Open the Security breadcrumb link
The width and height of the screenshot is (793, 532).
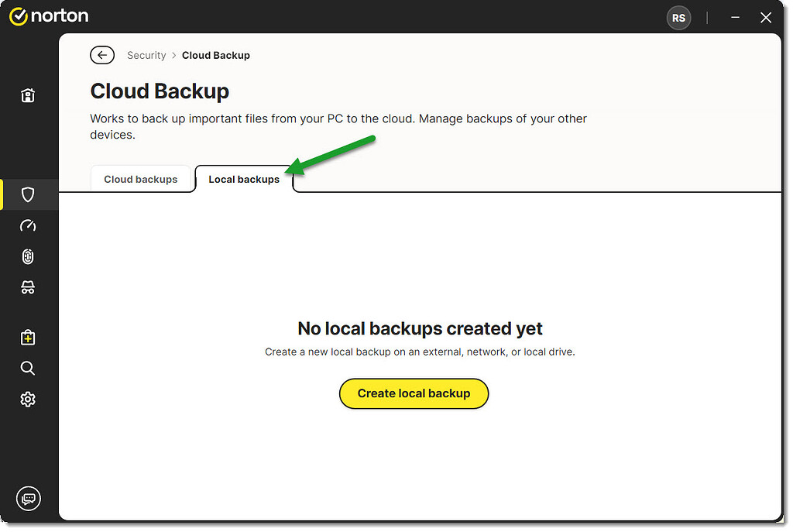146,55
